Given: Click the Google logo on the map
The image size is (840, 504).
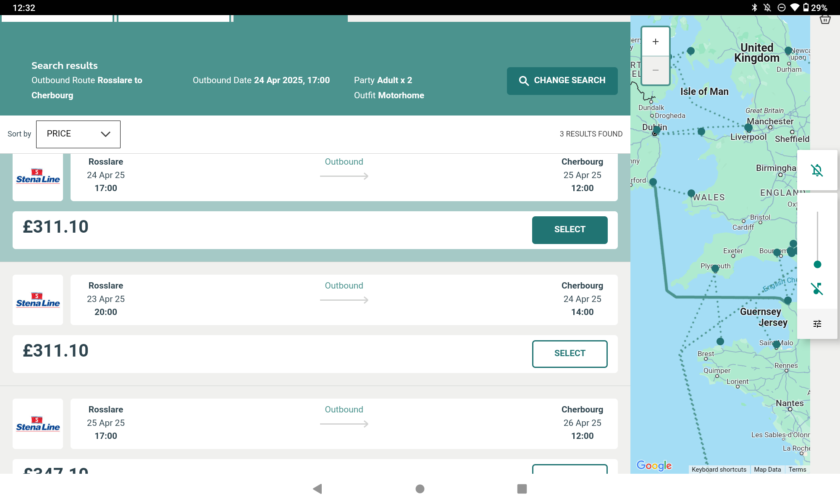Looking at the screenshot, I should 654,466.
